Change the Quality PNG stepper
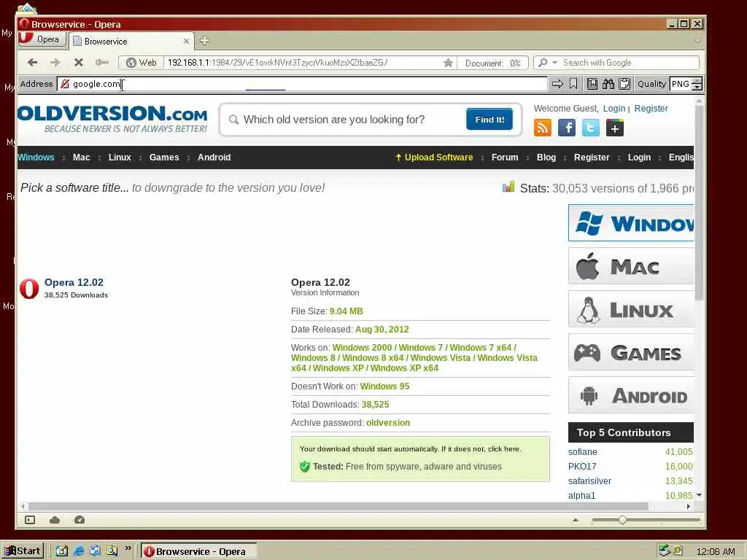The image size is (747, 560). [697, 85]
